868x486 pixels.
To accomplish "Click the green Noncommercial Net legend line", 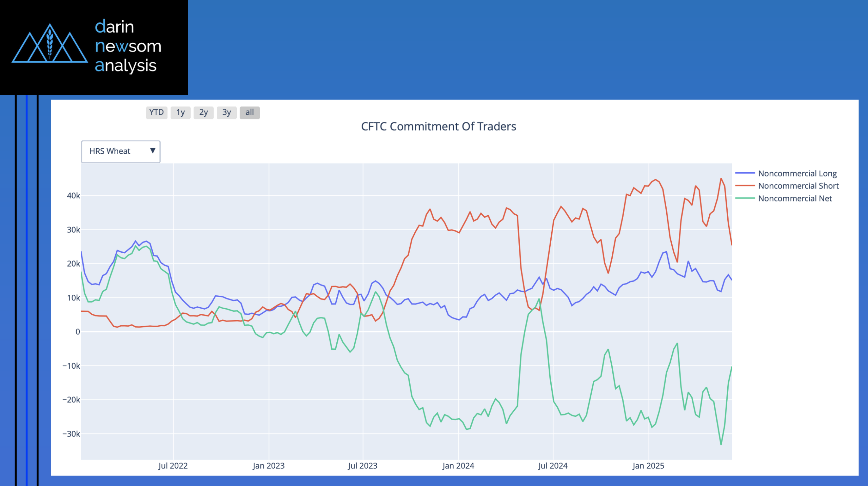I will [745, 198].
